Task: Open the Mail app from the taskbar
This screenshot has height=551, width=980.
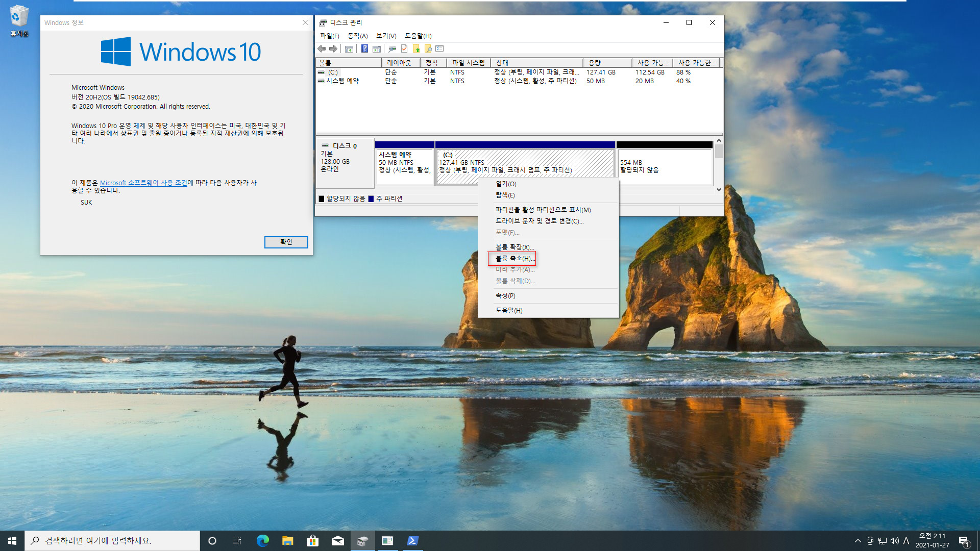Action: (x=337, y=541)
